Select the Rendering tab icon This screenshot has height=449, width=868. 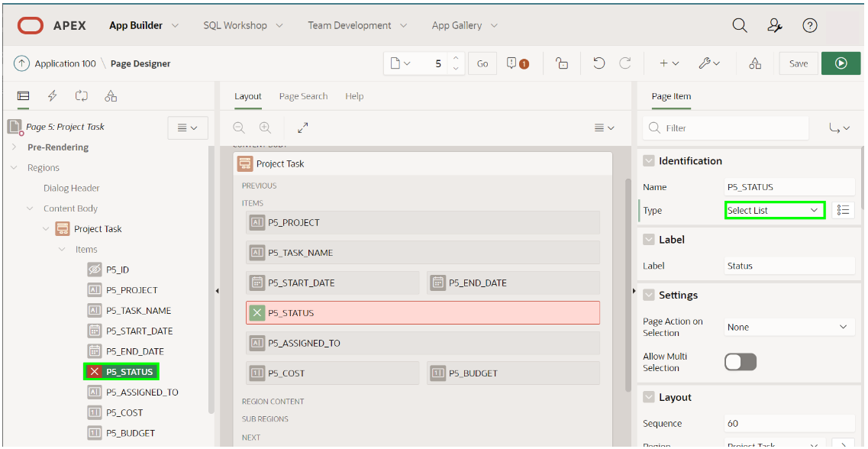[23, 96]
